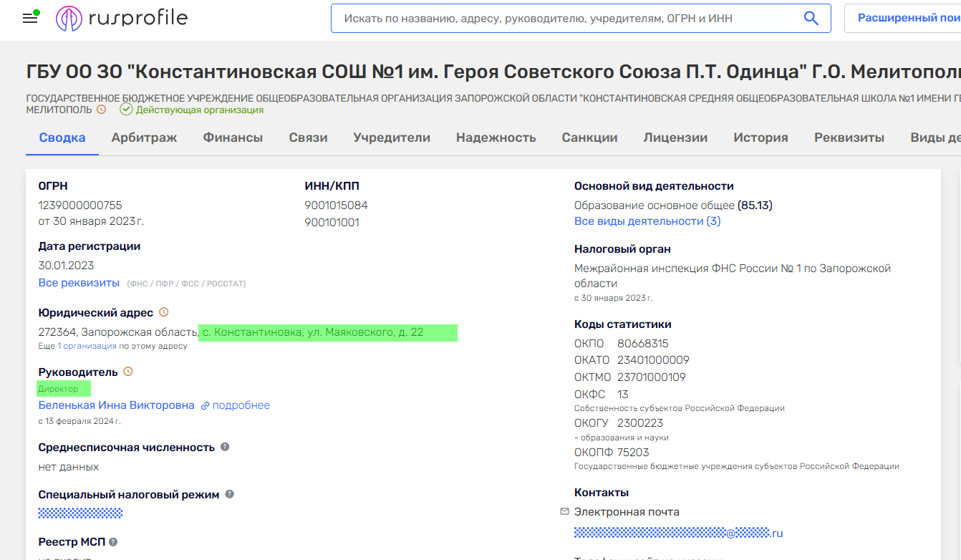Screen dimensions: 961x560
Task: Click clock icon after МЕЛИТОПОЛЬ in full name
Action: click(x=101, y=110)
